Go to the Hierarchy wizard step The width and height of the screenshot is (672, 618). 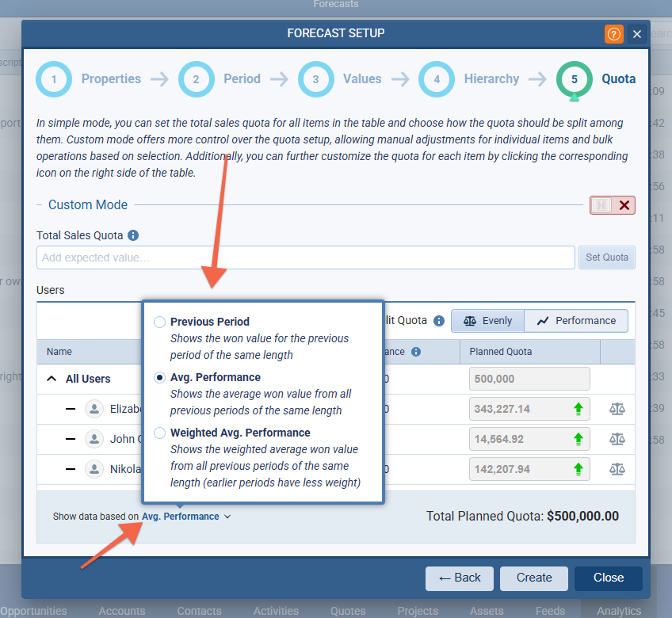(x=437, y=79)
